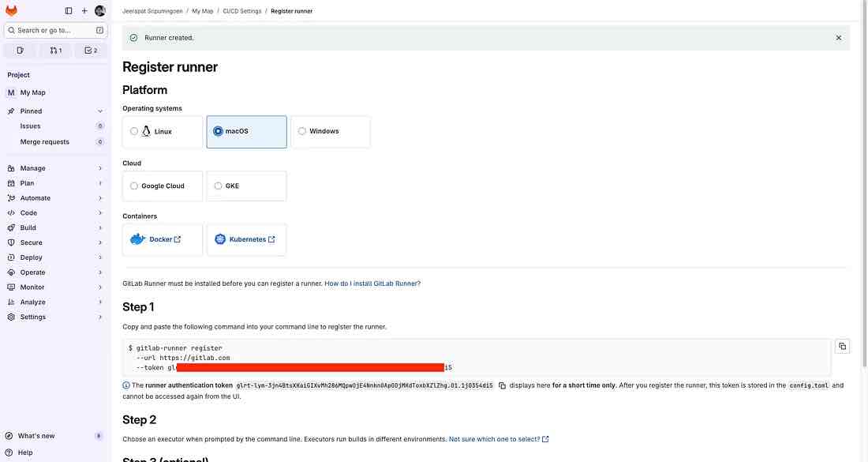
Task: Click the Manage sidebar icon
Action: [11, 168]
